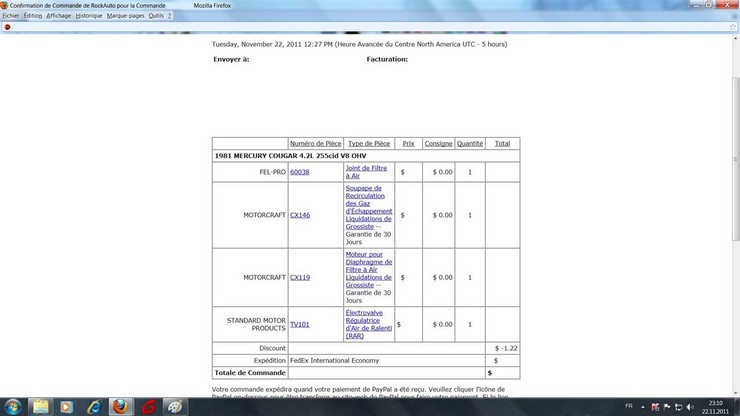Click the red security tray icon

pos(655,407)
